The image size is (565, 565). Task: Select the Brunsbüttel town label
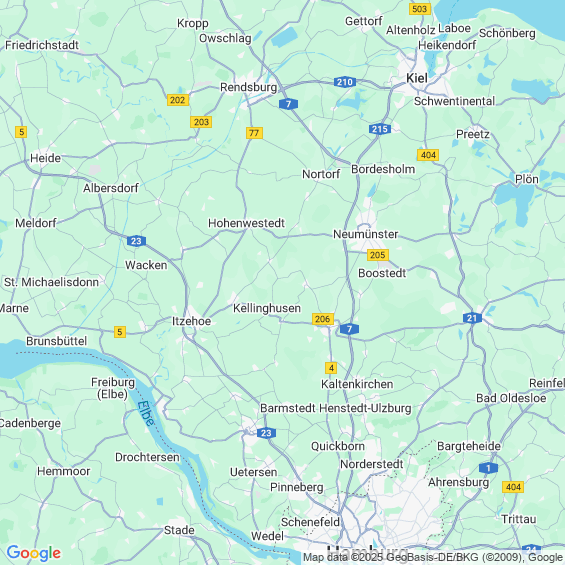(57, 341)
